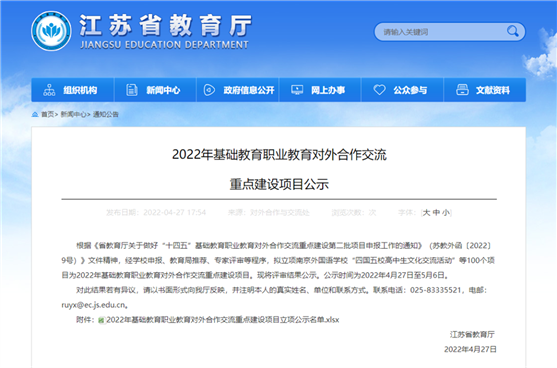Click the Jiangsu Education Department logo emblem
Image resolution: width=557 pixels, height=368 pixels.
51,31
